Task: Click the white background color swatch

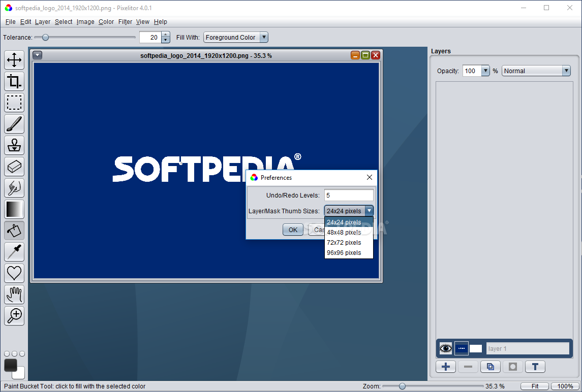Action: click(20, 374)
